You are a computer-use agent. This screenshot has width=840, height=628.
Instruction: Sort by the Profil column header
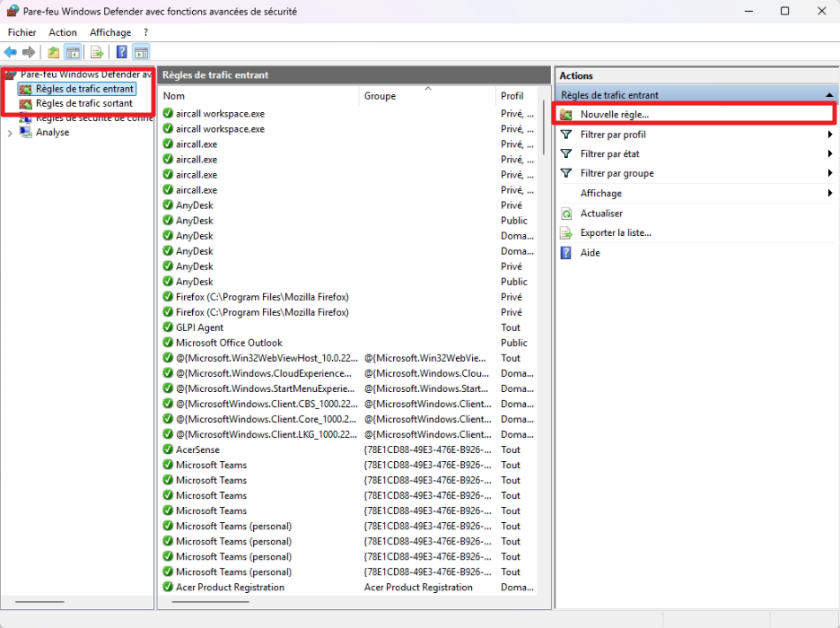pyautogui.click(x=518, y=96)
